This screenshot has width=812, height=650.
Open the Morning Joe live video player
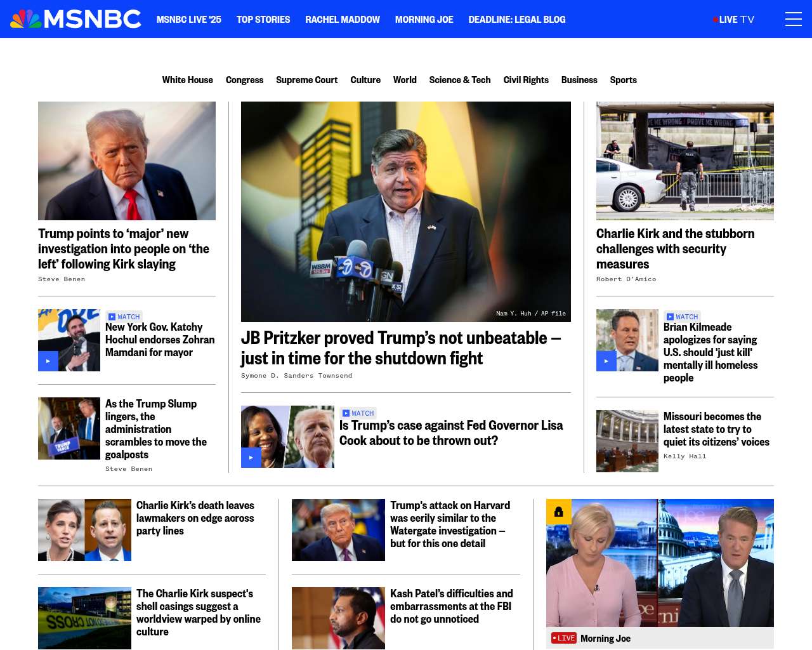coord(660,563)
